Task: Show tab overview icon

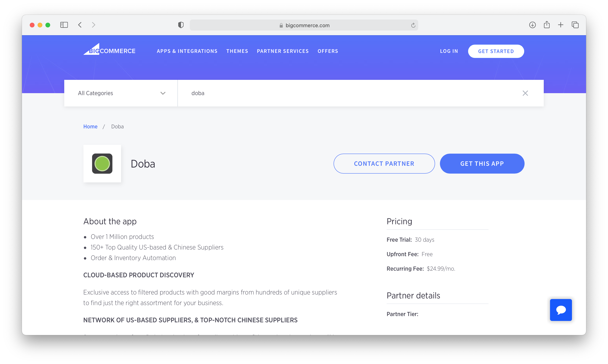Action: 575,25
